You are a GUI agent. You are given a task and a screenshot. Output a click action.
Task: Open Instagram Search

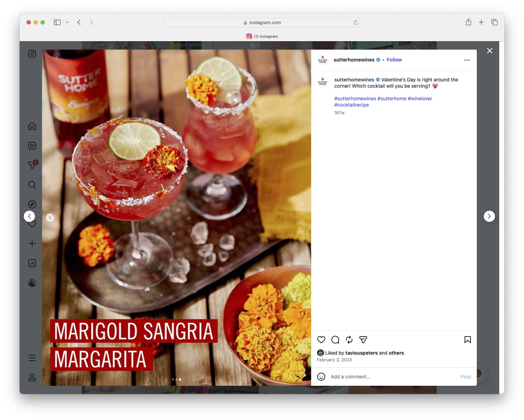pyautogui.click(x=32, y=185)
